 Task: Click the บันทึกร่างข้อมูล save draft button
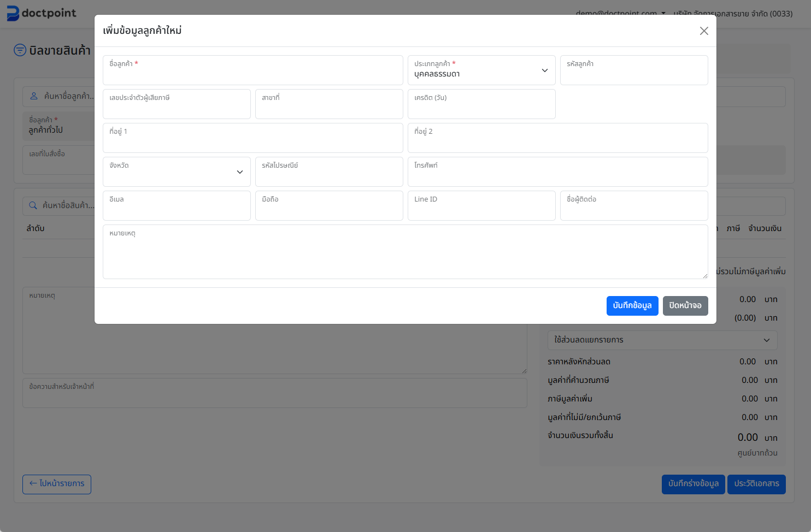[x=693, y=484]
